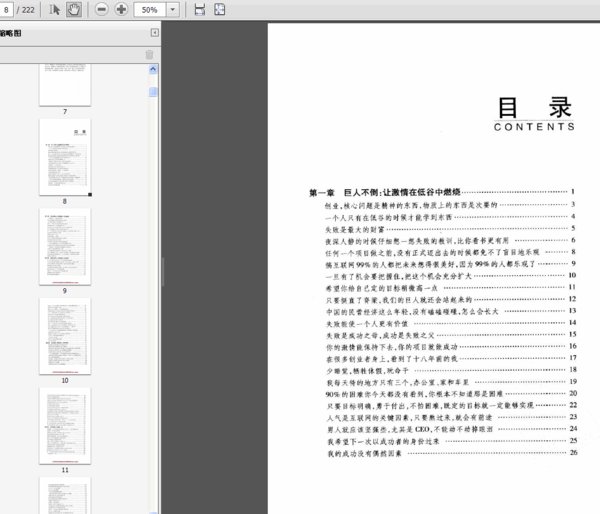This screenshot has width=600, height=514.
Task: Click the contents entry with page number 5
Action: (450, 229)
